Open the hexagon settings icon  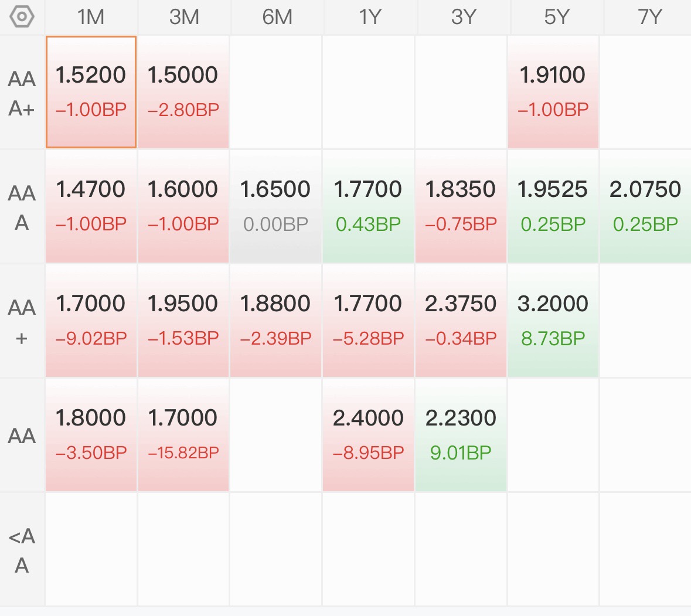[22, 17]
